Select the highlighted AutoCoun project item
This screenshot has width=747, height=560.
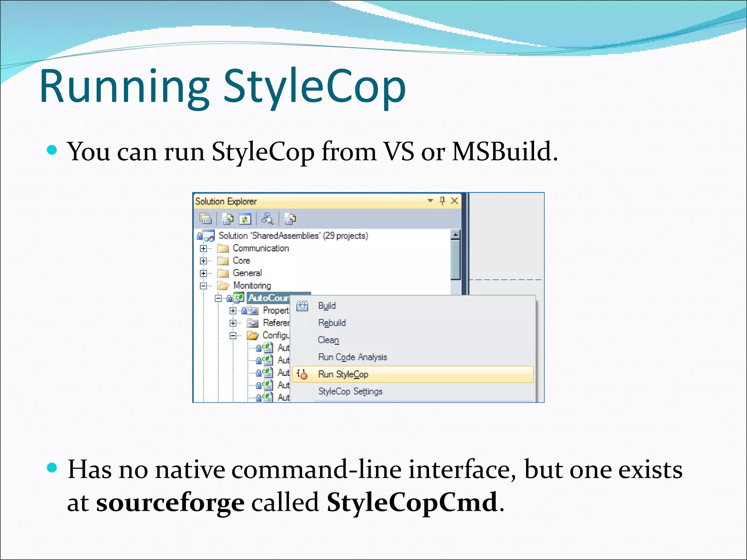click(x=268, y=298)
